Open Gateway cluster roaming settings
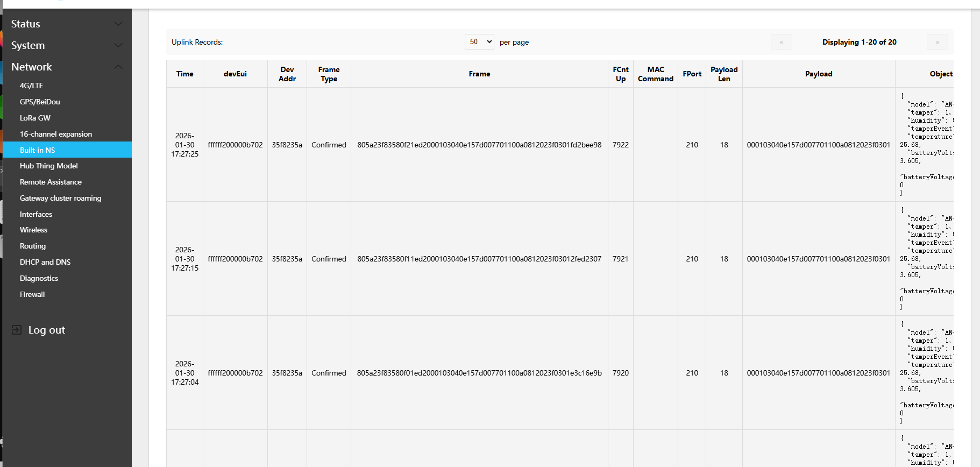 click(x=60, y=198)
